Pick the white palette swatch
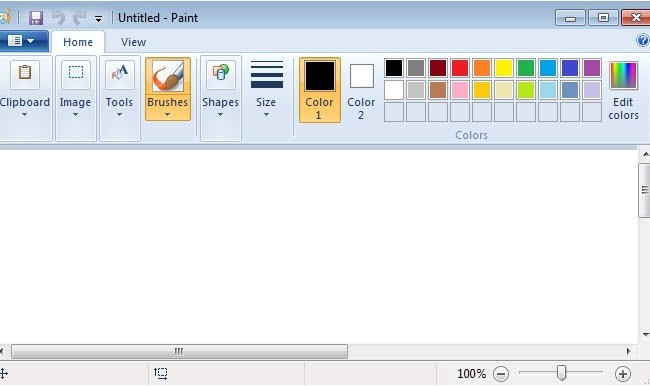 tap(394, 90)
